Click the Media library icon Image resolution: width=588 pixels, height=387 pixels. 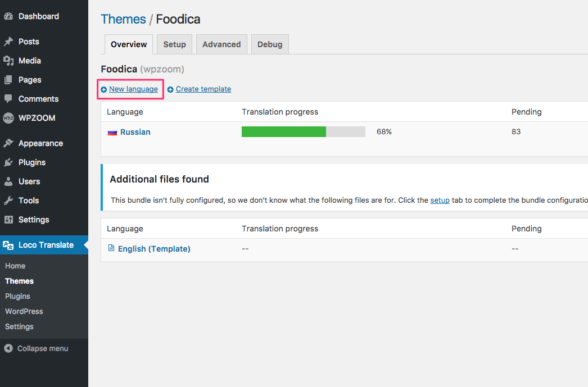8,61
